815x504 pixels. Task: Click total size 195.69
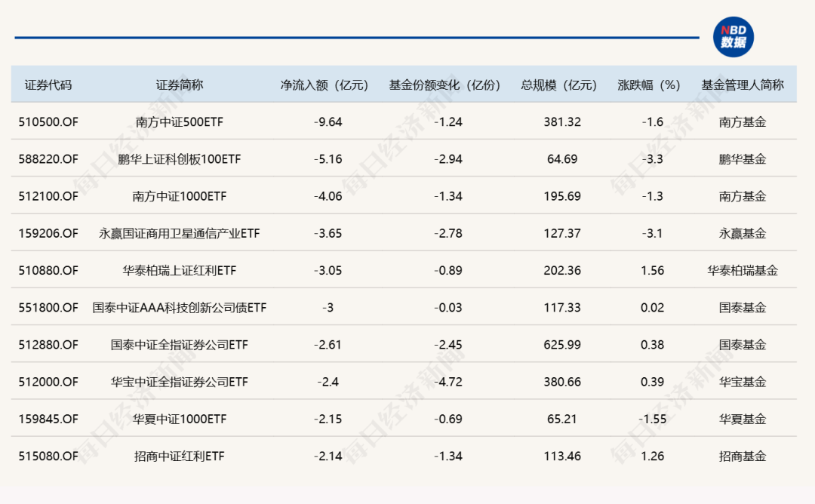tap(562, 196)
